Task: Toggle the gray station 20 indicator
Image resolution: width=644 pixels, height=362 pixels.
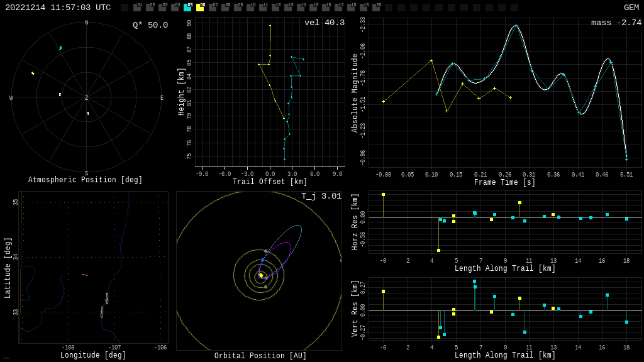Action: pyautogui.click(x=376, y=8)
